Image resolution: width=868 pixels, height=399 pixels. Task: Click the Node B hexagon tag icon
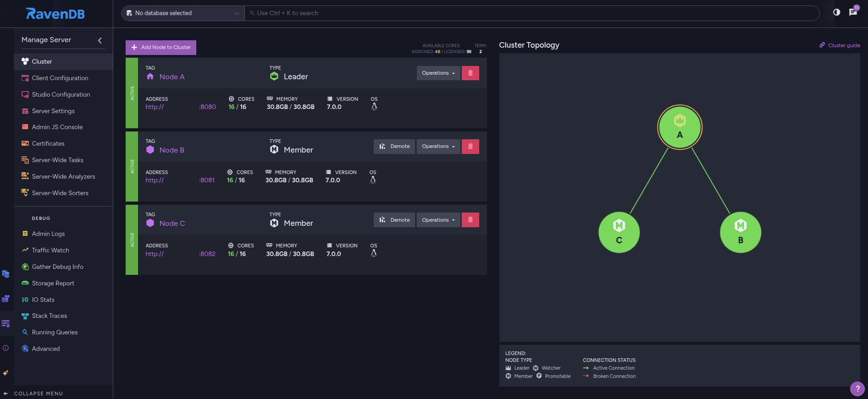pos(150,150)
